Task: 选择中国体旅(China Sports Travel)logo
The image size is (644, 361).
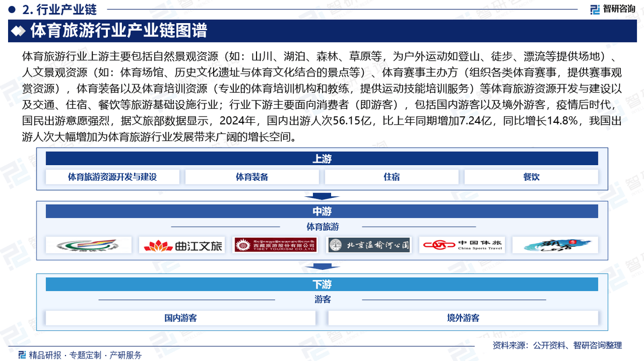Action: pos(462,245)
